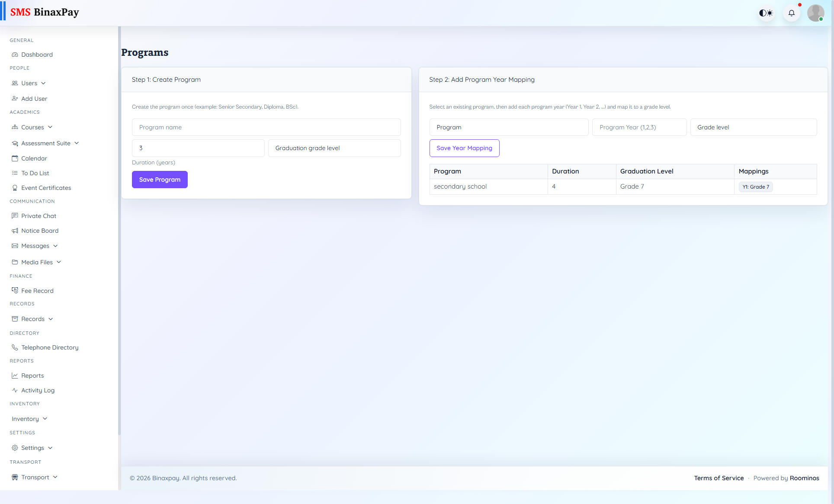
Task: Open Private Chat
Action: 38,215
